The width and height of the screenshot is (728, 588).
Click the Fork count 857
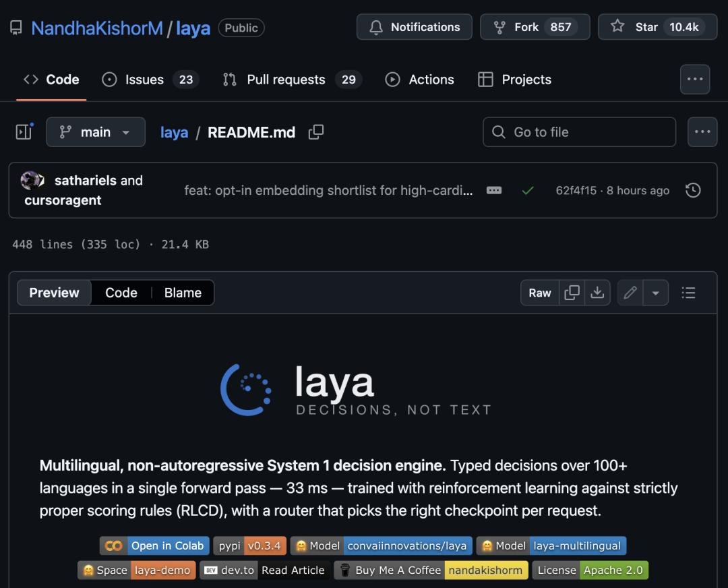coord(561,27)
